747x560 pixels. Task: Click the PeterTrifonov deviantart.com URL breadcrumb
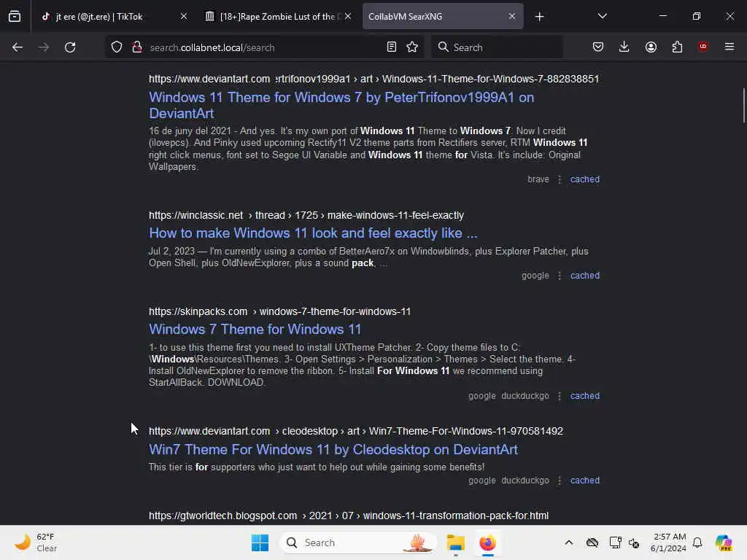coord(374,79)
